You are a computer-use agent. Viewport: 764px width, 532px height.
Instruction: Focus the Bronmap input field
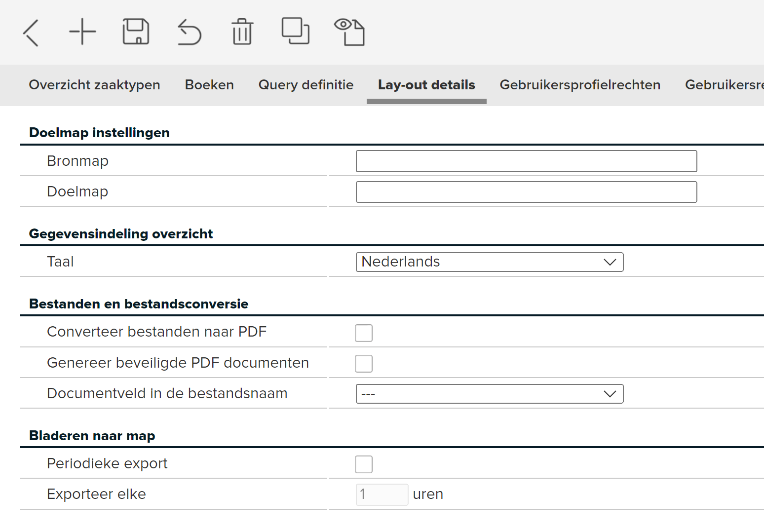pyautogui.click(x=526, y=161)
